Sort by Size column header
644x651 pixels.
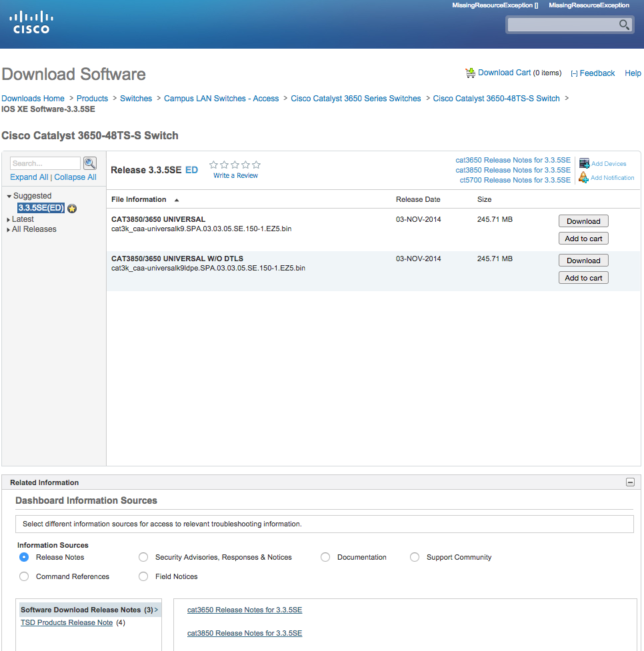tap(484, 199)
